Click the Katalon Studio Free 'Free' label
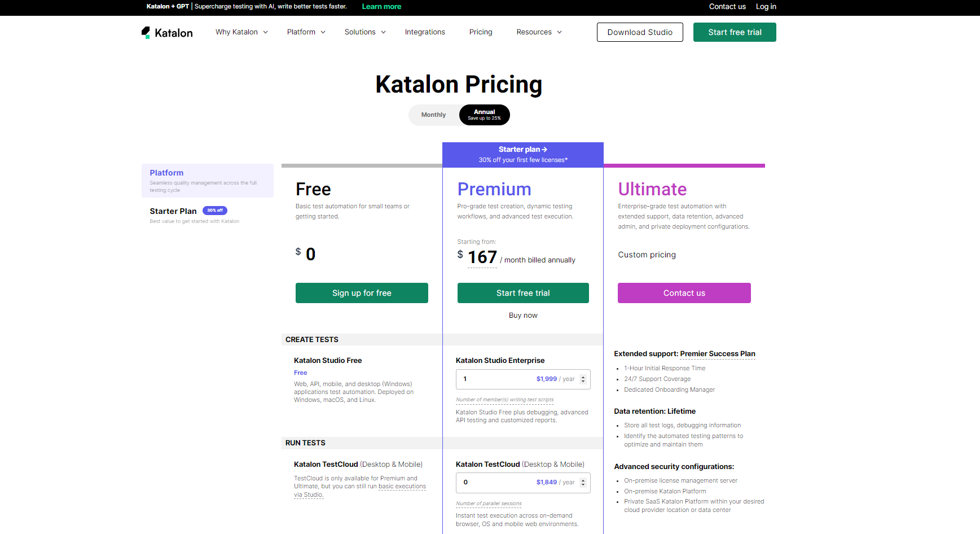 [300, 373]
